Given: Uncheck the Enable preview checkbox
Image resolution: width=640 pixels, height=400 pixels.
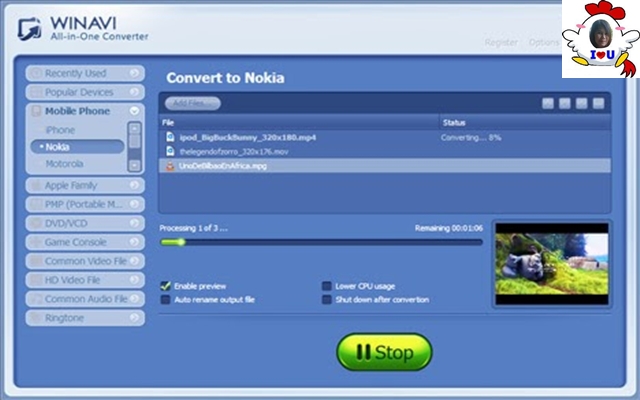Looking at the screenshot, I should pos(165,286).
